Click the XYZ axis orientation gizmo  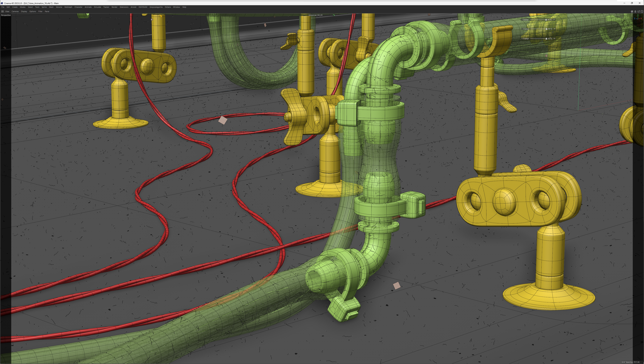point(638,18)
